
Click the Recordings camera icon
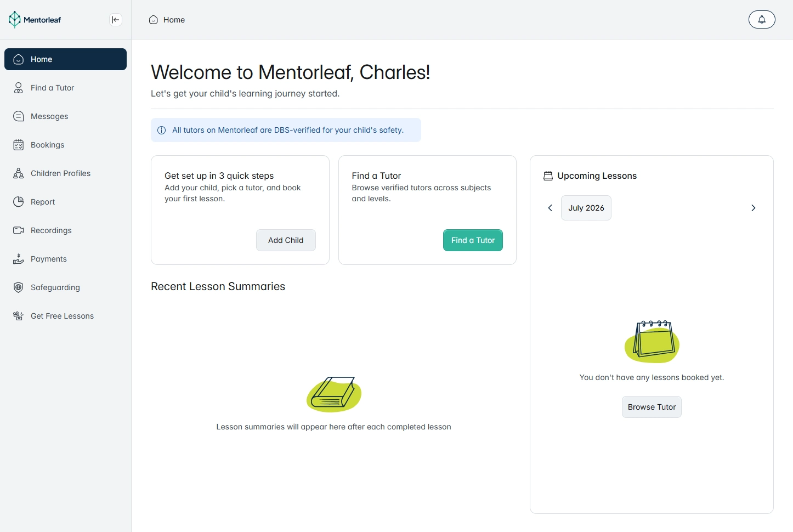pos(19,230)
